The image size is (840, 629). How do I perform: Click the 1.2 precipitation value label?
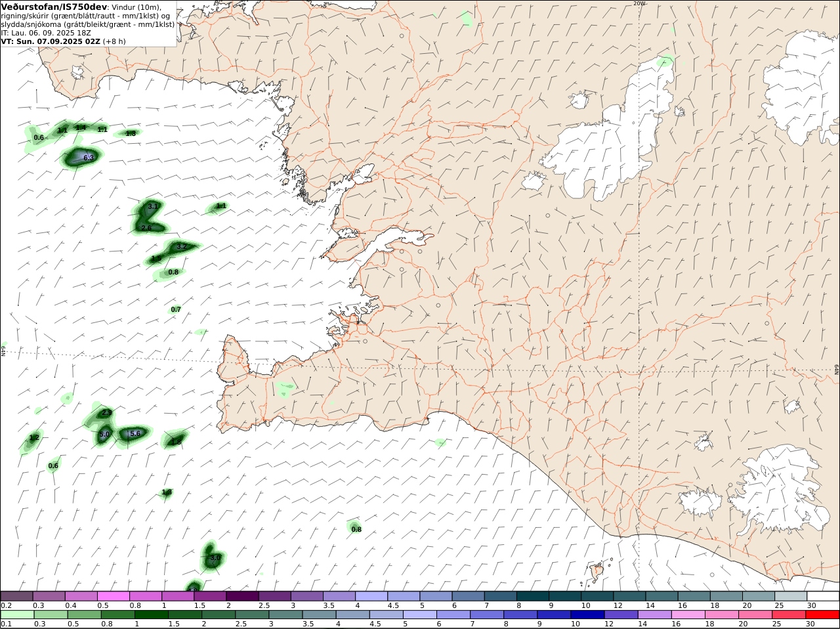(34, 438)
